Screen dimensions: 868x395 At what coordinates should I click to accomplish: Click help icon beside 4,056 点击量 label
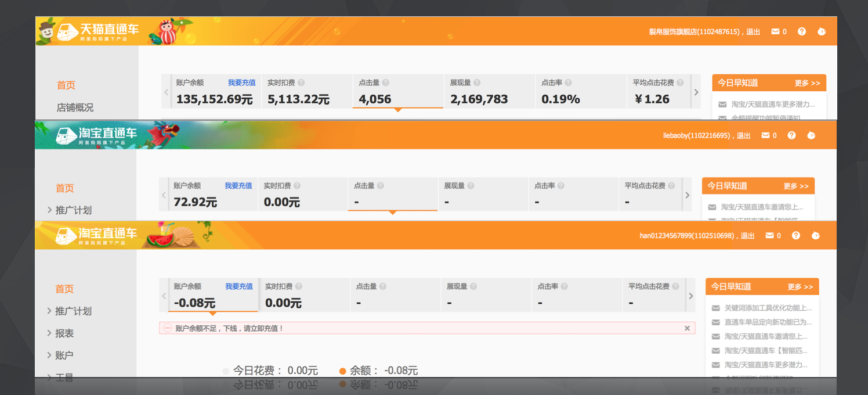[x=386, y=83]
